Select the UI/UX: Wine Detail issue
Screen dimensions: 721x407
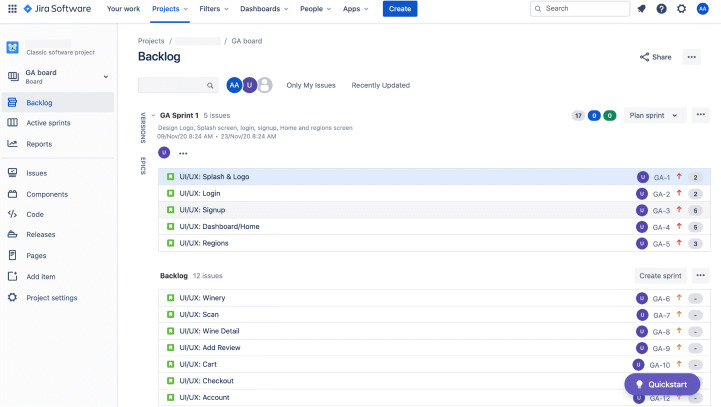[x=434, y=331]
